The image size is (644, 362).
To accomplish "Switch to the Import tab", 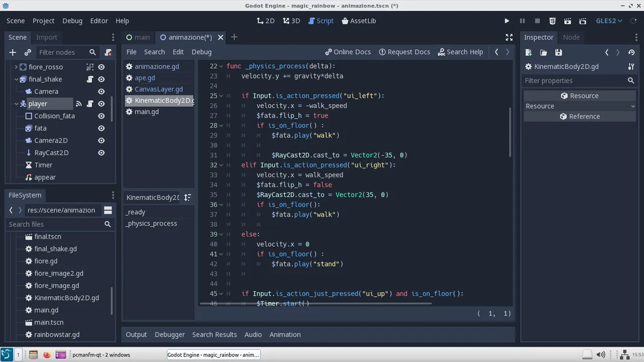I will (x=47, y=37).
